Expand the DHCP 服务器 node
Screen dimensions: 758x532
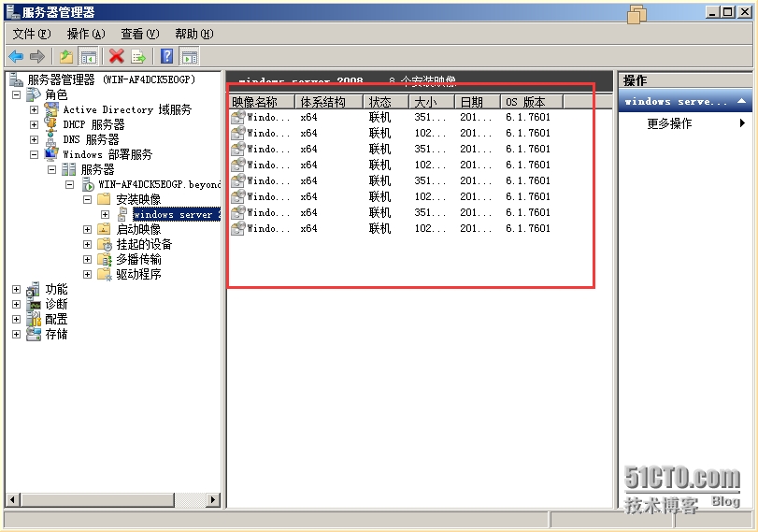[x=35, y=124]
